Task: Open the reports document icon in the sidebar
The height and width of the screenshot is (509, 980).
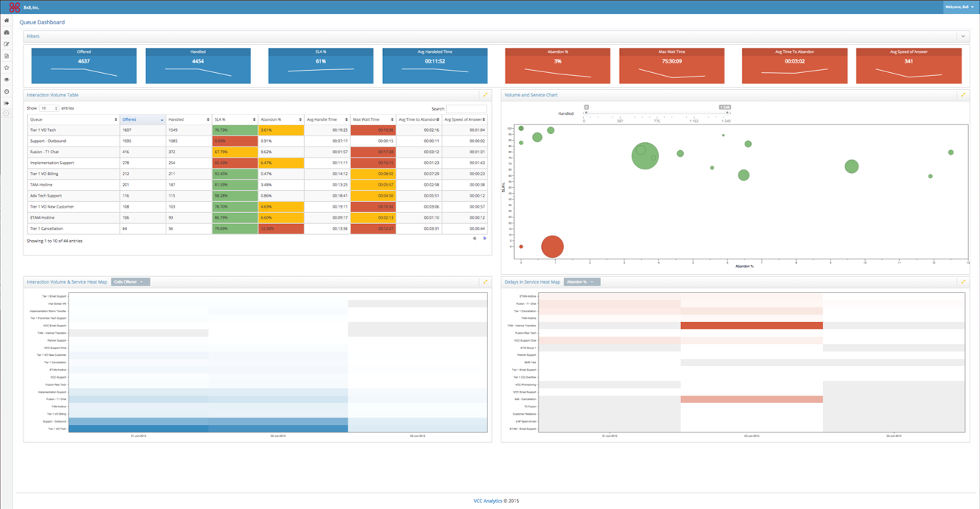Action: pyautogui.click(x=6, y=56)
